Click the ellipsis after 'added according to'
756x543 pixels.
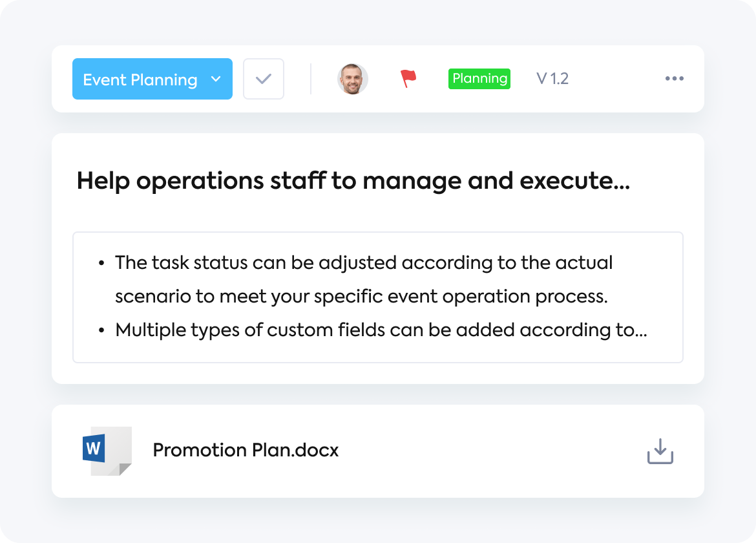(641, 335)
